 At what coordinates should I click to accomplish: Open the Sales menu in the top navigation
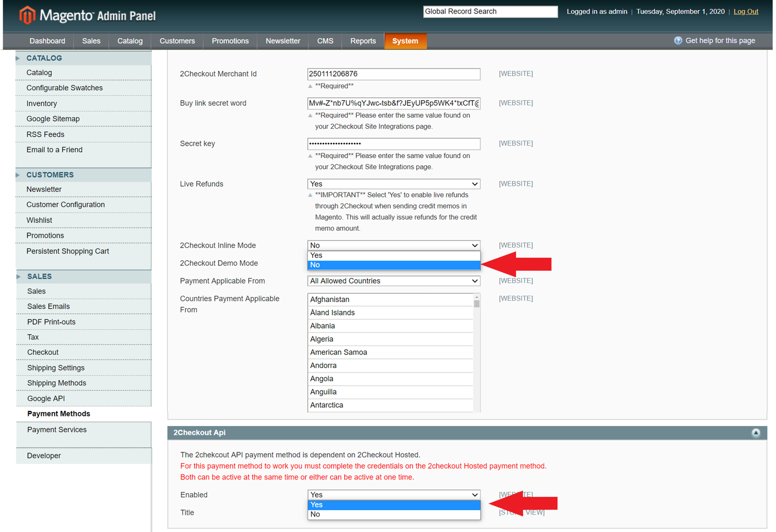point(91,41)
